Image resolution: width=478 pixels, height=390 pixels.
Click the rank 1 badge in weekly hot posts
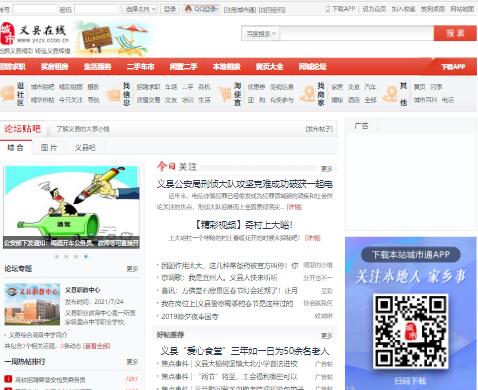click(8, 379)
